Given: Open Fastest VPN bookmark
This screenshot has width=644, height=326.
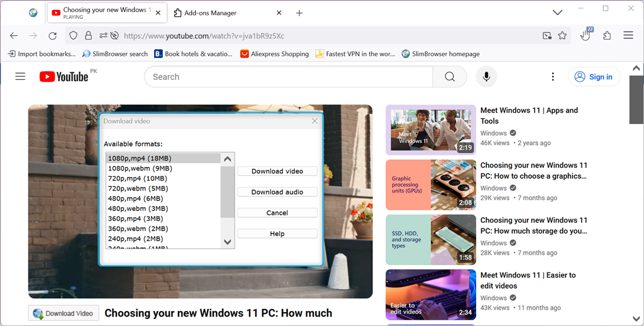Looking at the screenshot, I should point(355,54).
